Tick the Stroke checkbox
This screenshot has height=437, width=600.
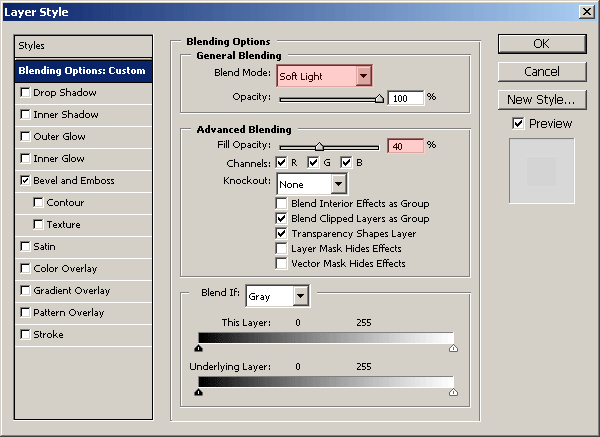[x=25, y=334]
